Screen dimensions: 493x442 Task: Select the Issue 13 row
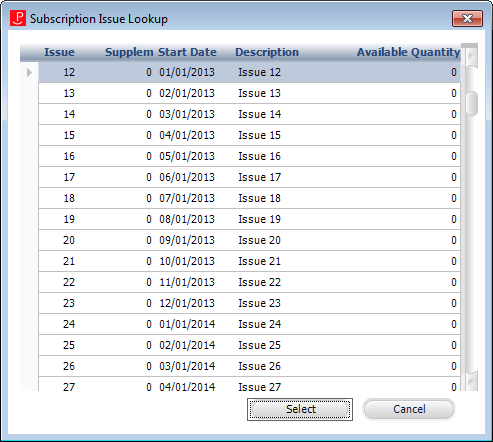click(x=249, y=93)
